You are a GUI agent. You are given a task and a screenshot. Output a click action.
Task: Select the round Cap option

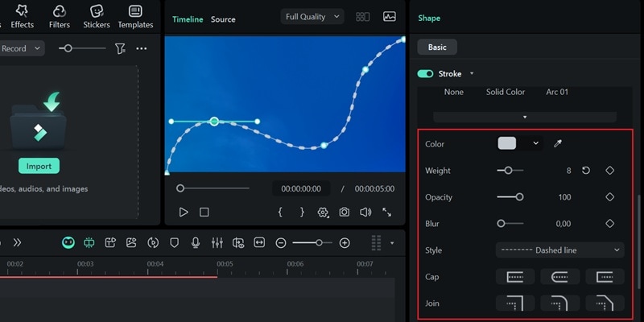pyautogui.click(x=559, y=277)
